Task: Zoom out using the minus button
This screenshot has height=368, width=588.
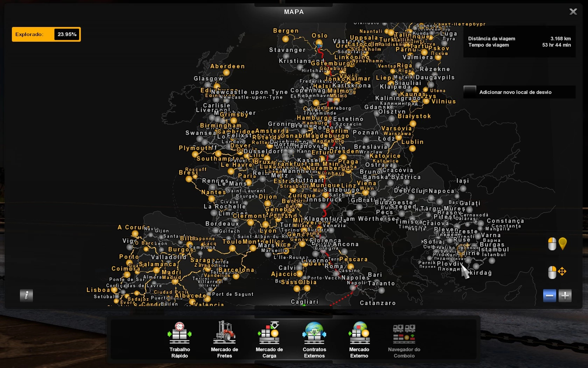Action: pos(549,296)
